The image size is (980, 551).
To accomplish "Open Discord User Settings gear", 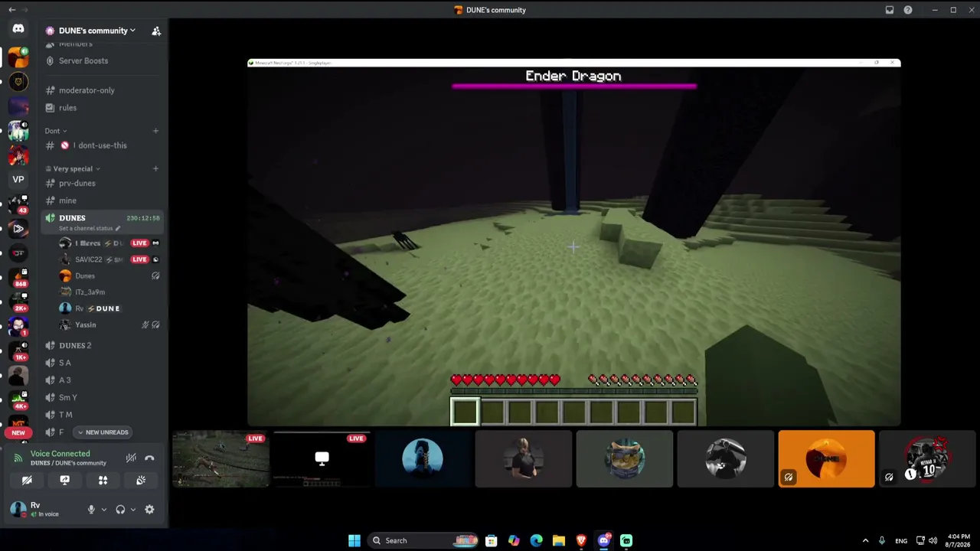I will 149,510.
